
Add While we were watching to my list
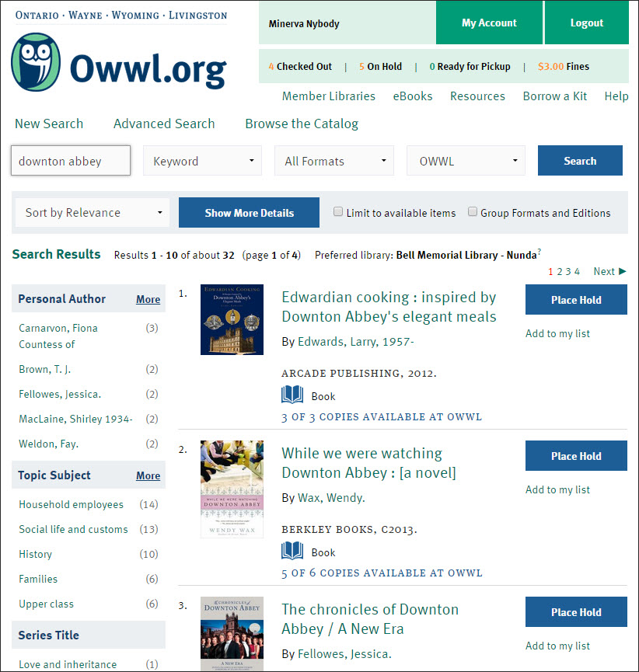557,489
